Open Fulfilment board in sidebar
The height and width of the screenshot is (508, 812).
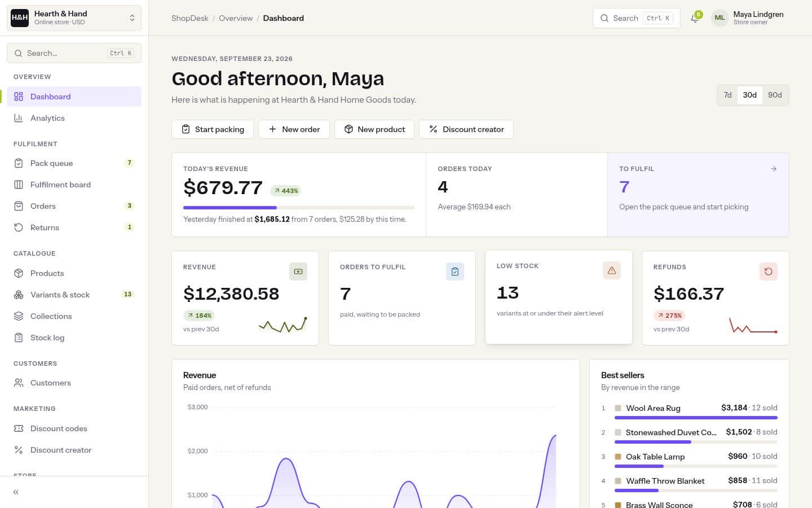[74, 185]
